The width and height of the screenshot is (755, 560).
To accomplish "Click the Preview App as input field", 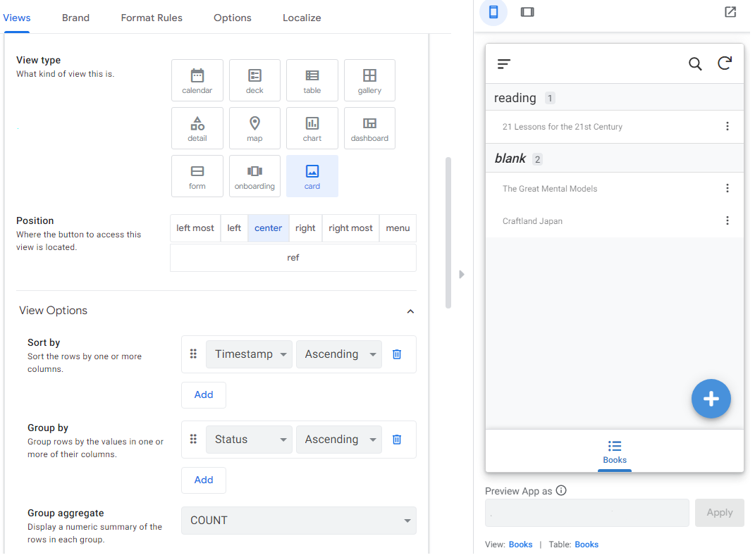I will pyautogui.click(x=587, y=513).
